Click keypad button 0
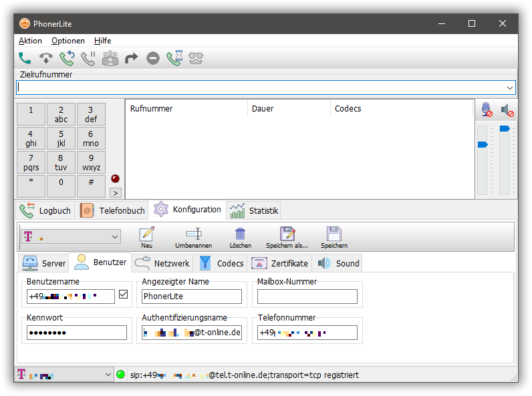 point(61,186)
